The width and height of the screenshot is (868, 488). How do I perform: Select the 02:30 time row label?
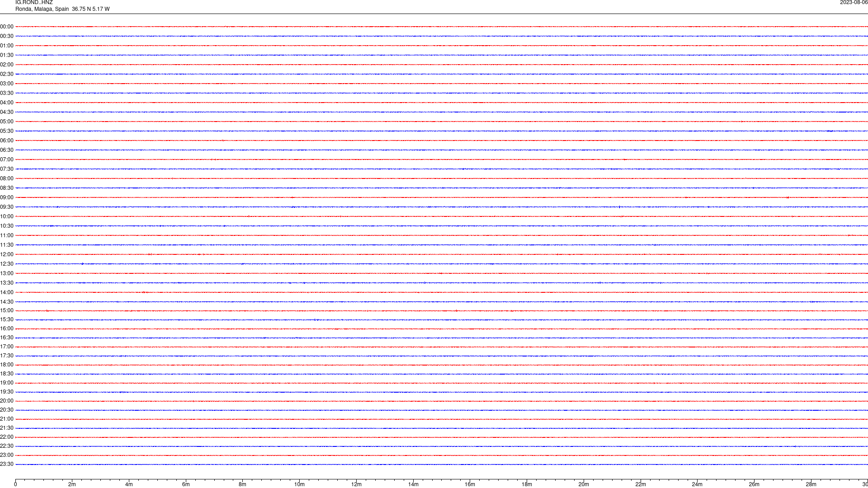tap(7, 74)
